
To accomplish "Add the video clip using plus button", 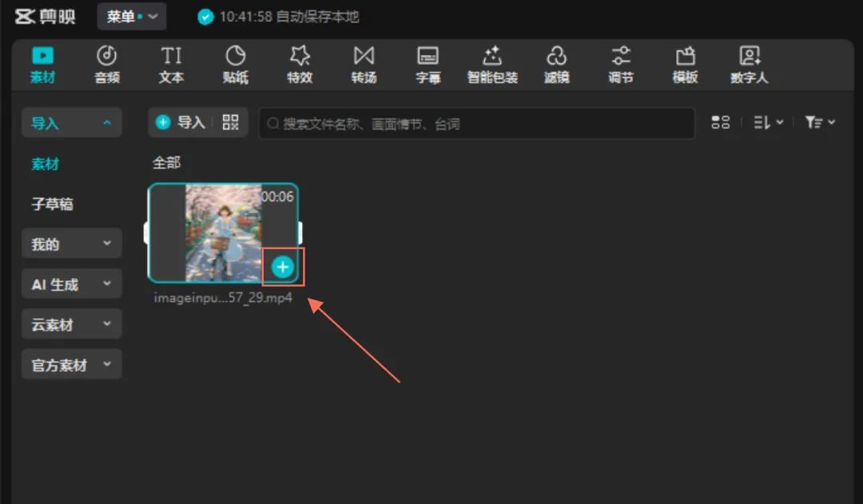I will [282, 268].
